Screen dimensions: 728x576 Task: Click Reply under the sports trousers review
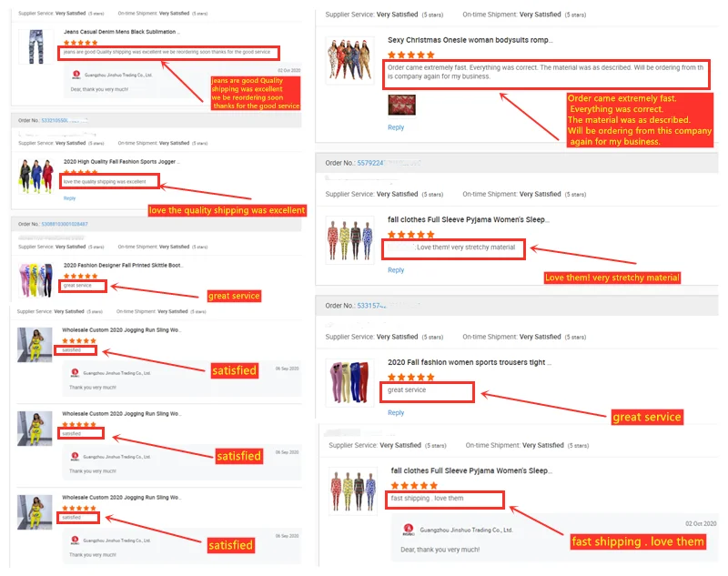pos(396,412)
